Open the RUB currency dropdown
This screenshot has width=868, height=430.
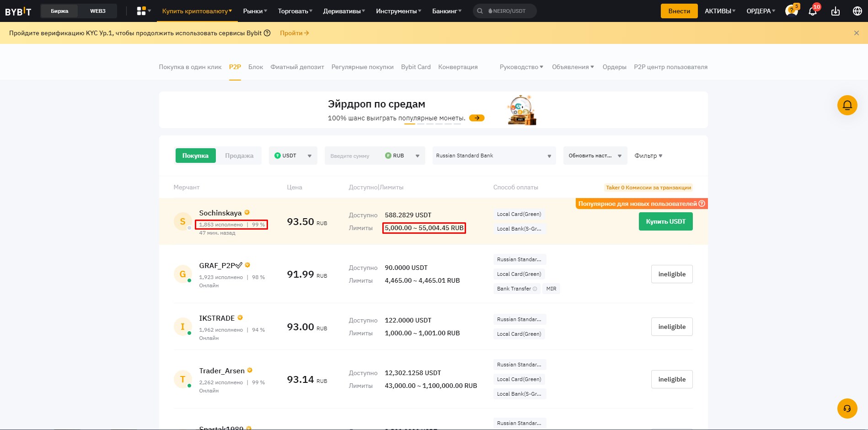click(402, 156)
